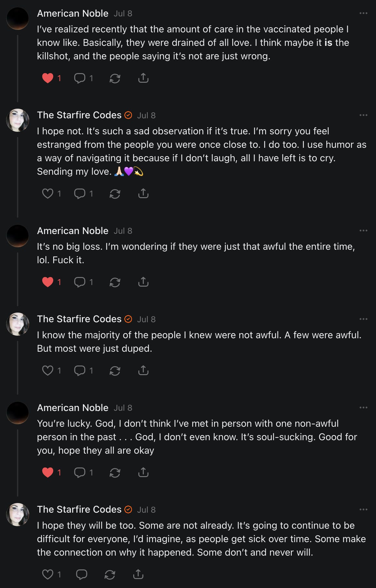Restack the 'You're lucky' comment
This screenshot has width=376, height=588.
pyautogui.click(x=115, y=473)
